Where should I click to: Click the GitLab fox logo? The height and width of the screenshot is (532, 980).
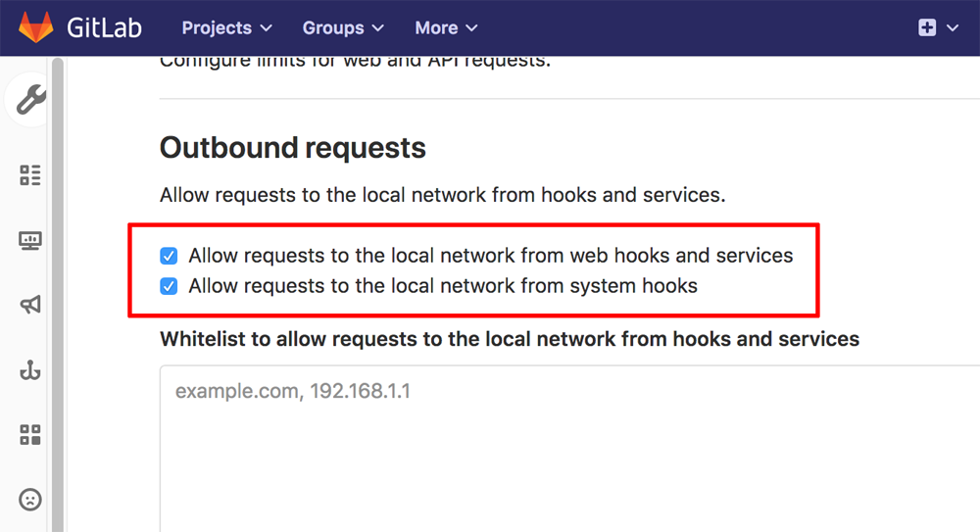point(36,27)
